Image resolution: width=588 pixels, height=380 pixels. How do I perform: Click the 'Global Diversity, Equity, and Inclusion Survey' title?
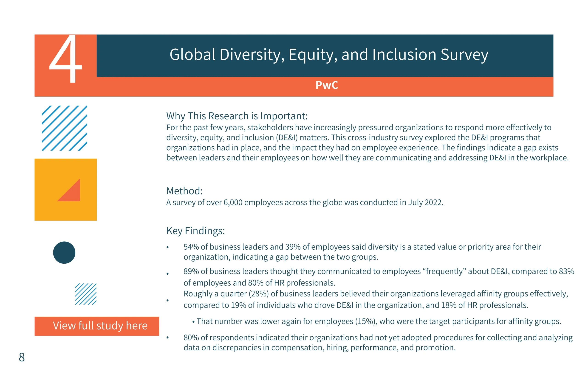[x=328, y=55]
